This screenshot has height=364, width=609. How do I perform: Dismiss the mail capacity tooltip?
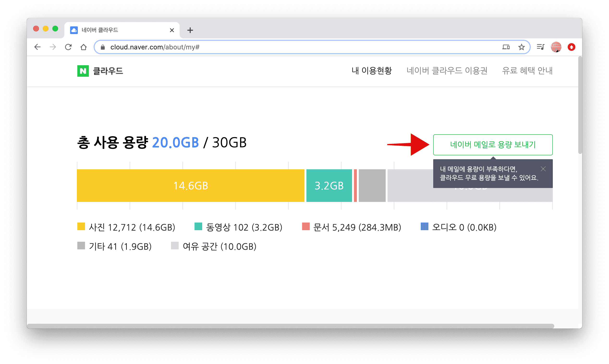coord(543,169)
